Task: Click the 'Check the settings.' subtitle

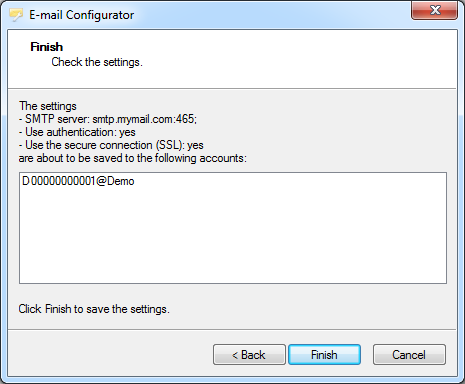Action: (x=97, y=62)
